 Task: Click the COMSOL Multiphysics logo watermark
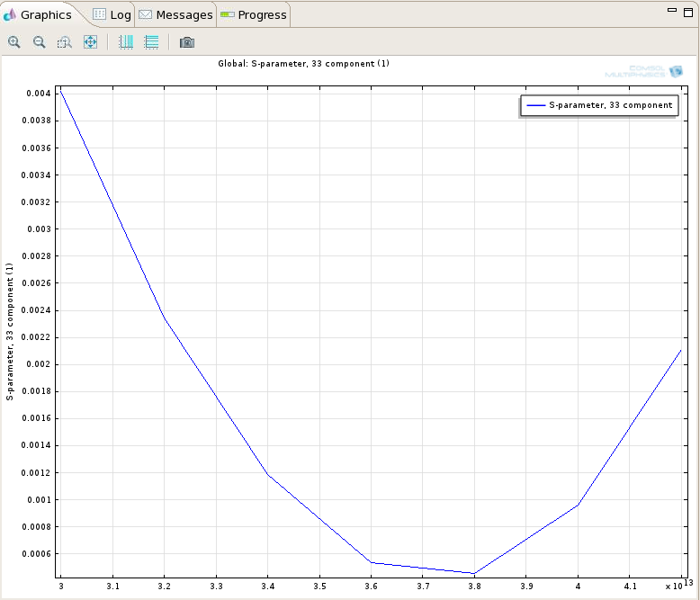tap(644, 71)
